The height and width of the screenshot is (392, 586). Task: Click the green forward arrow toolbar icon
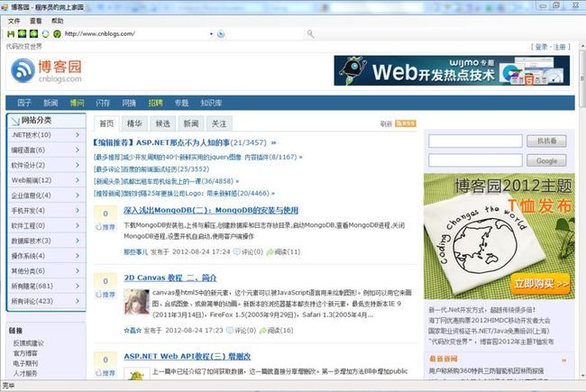tap(33, 34)
